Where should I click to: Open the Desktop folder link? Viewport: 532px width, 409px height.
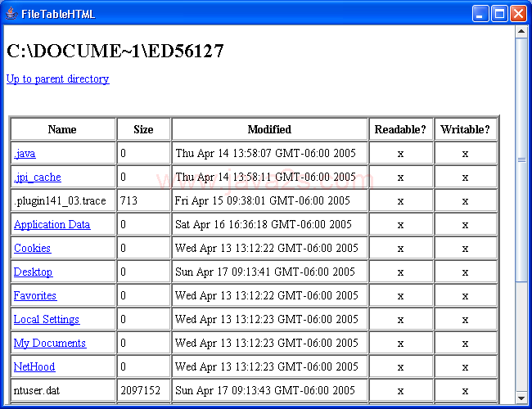pyautogui.click(x=33, y=272)
